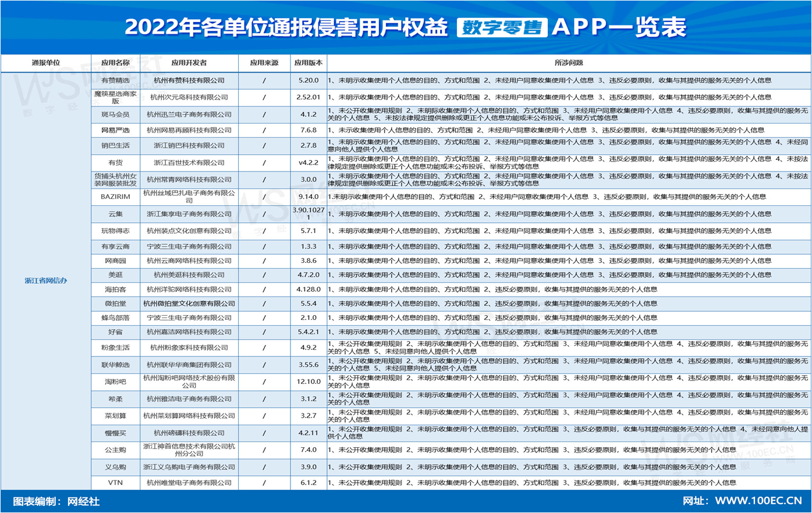
Task: Click developer 杭州次元岛科技有限公司
Action: (x=189, y=97)
